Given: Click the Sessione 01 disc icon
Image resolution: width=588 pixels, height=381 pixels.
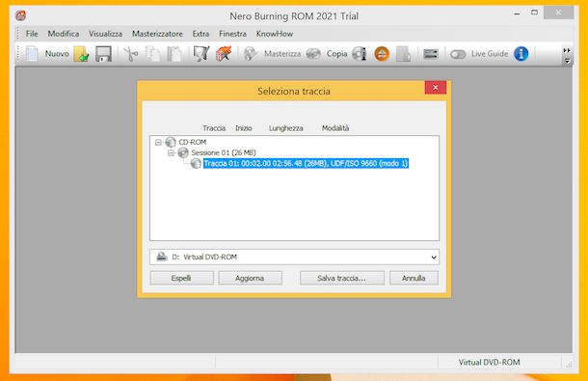Looking at the screenshot, I should pos(183,152).
